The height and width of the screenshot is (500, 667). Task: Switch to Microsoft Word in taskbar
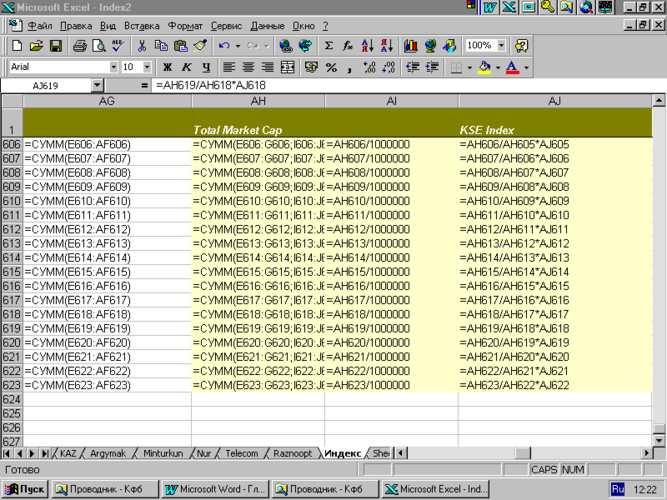pos(216,489)
